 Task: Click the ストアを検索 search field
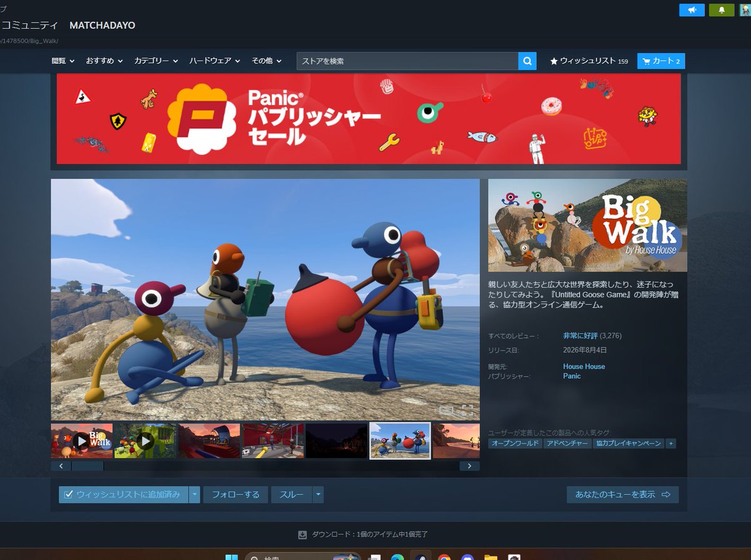coord(407,61)
